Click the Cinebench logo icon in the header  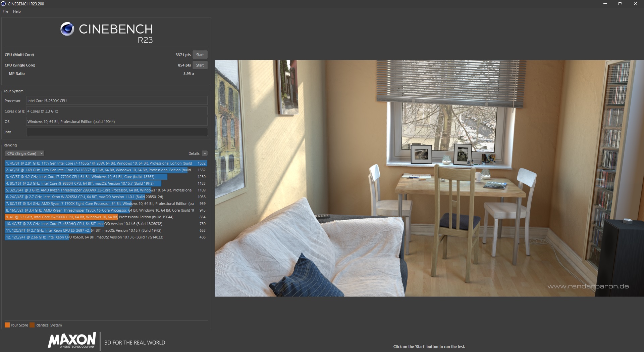(67, 29)
